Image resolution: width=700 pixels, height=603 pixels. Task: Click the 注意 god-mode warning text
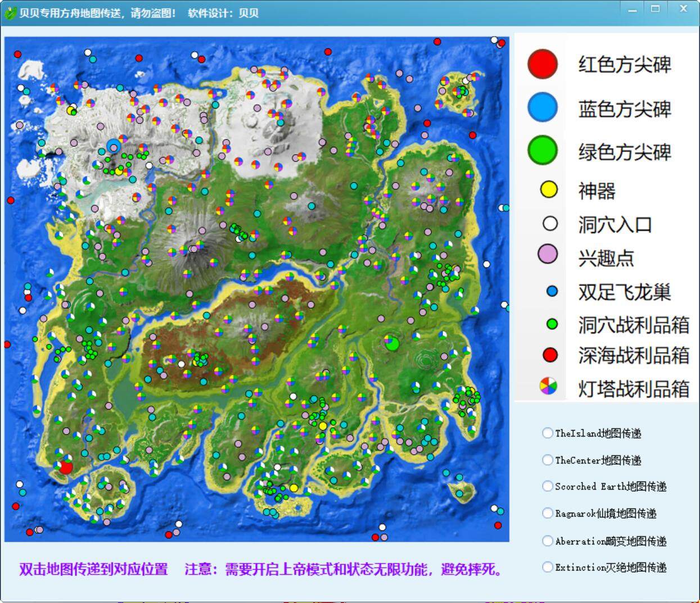click(x=344, y=569)
